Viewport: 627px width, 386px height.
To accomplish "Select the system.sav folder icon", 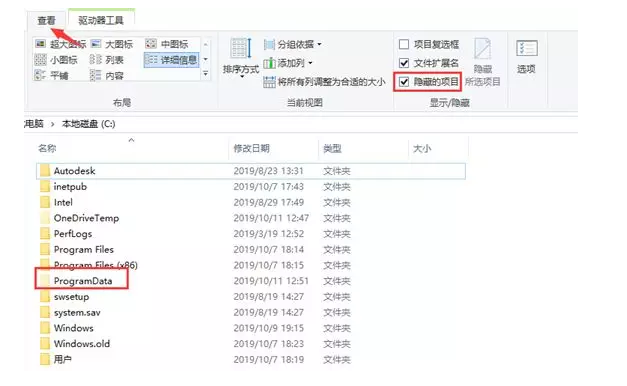I will point(45,312).
